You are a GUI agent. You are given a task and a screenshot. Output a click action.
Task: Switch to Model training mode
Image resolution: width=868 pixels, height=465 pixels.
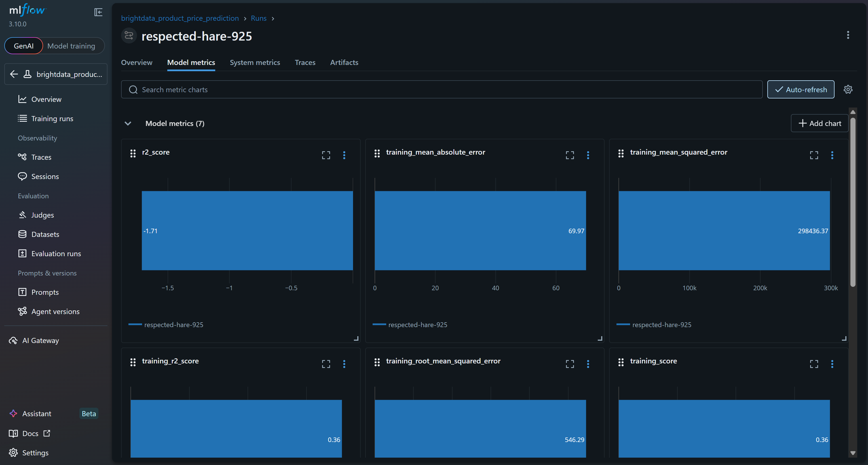coord(71,45)
